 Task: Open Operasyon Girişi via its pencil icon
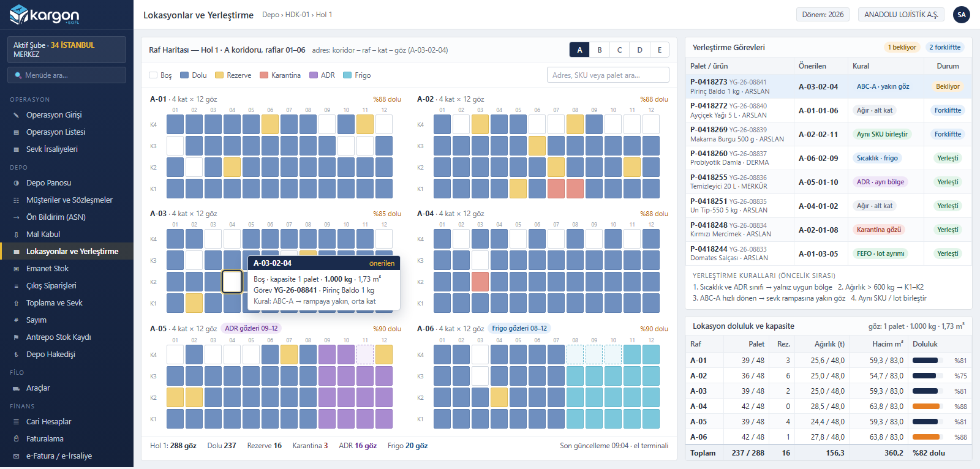(x=16, y=115)
